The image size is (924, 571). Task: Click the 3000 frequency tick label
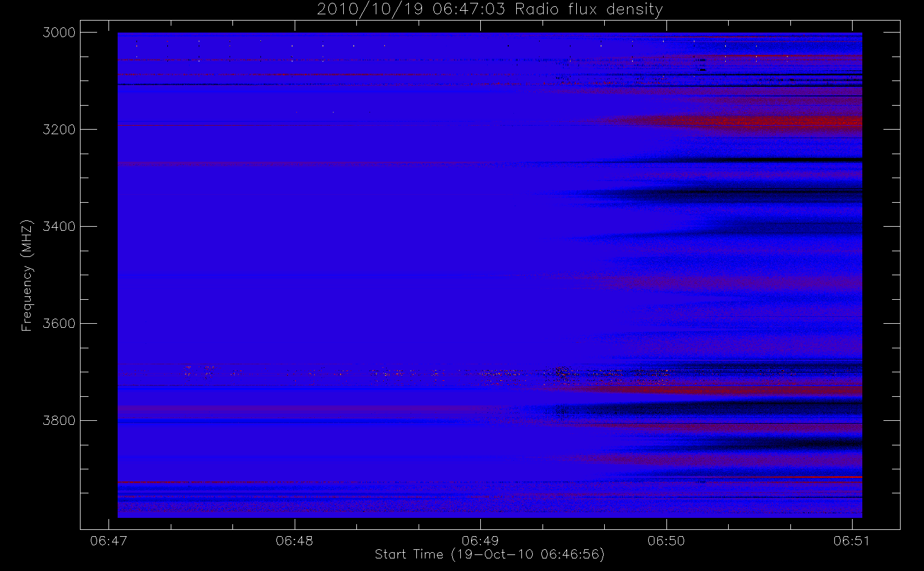[x=59, y=33]
